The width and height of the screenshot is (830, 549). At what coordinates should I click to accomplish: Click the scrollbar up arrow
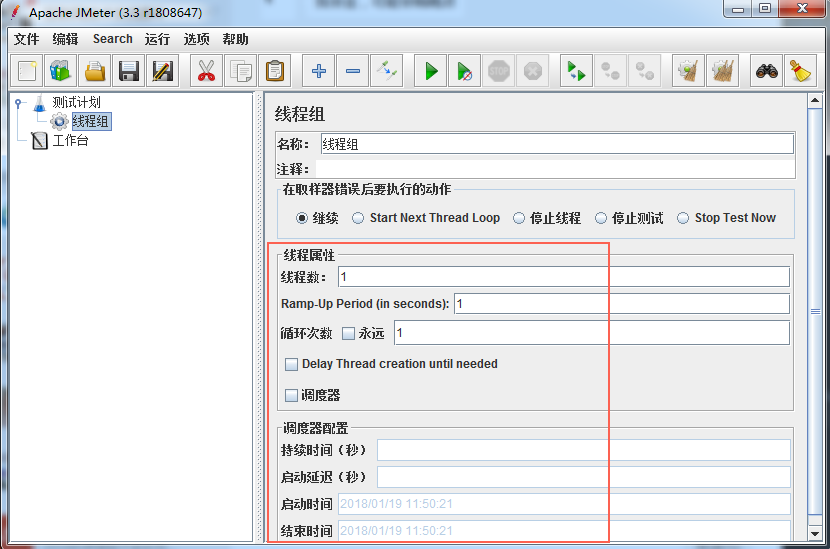815,100
